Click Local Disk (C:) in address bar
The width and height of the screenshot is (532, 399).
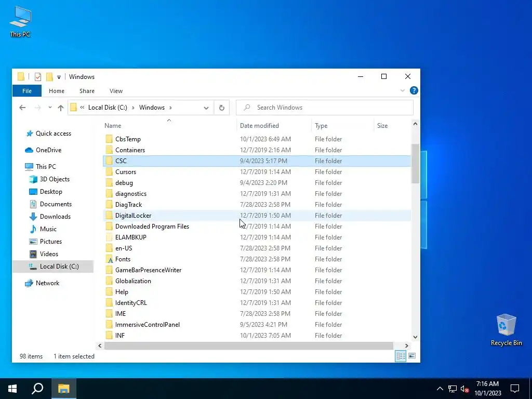[108, 107]
